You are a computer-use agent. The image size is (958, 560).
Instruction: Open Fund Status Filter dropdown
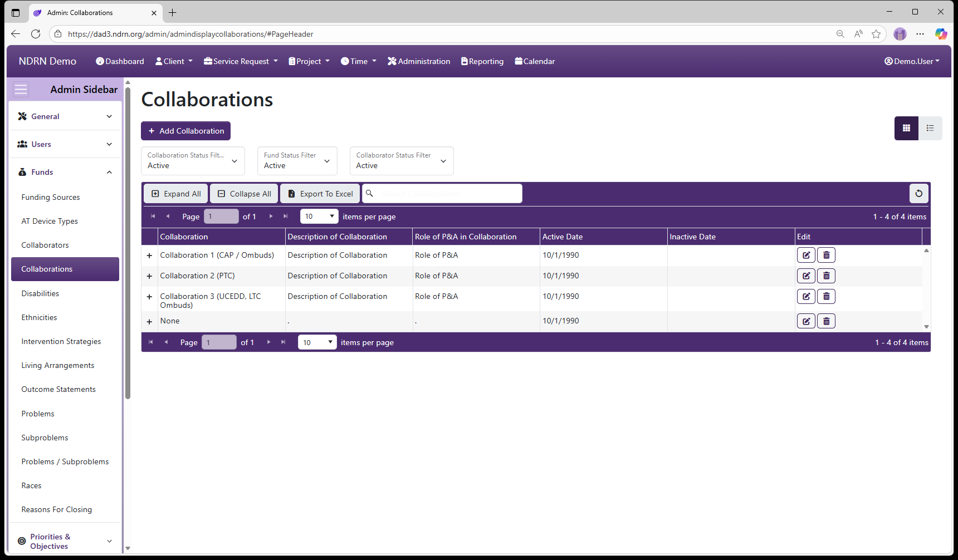(x=297, y=161)
